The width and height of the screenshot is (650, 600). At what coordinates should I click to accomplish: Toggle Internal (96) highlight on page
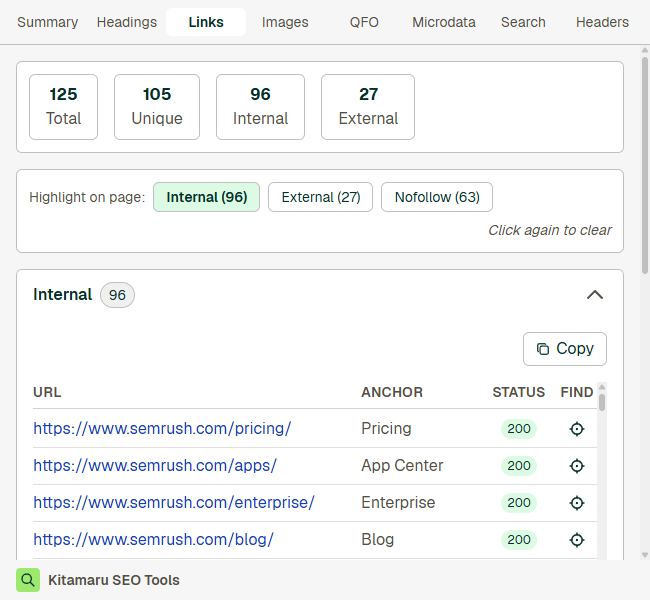(206, 197)
